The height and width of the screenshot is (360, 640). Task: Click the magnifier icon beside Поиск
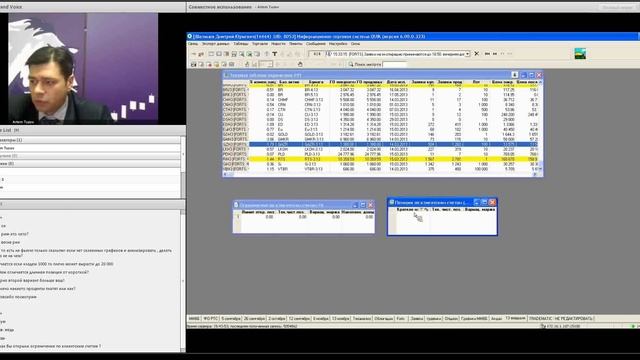click(x=351, y=64)
